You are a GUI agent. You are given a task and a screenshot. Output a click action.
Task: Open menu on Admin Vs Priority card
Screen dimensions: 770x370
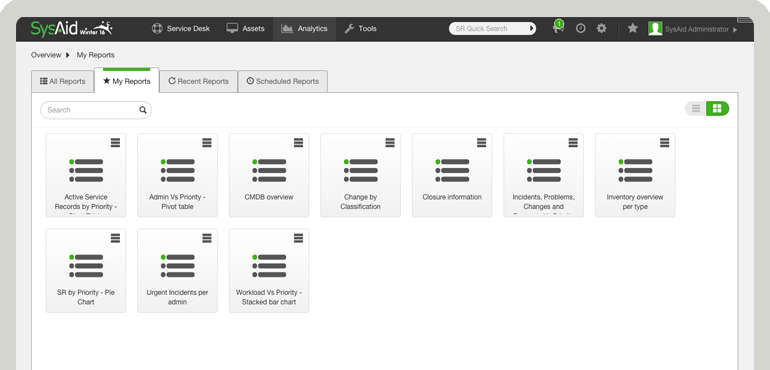tap(207, 142)
